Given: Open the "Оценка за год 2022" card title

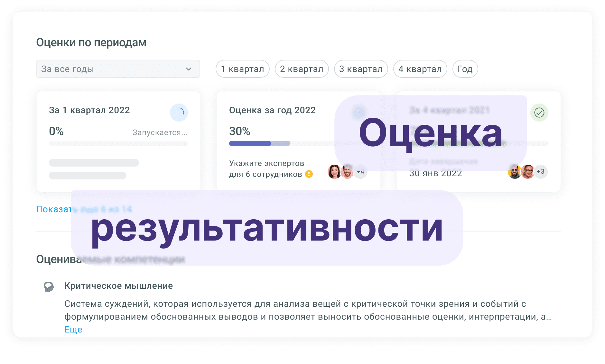Looking at the screenshot, I should click(272, 110).
